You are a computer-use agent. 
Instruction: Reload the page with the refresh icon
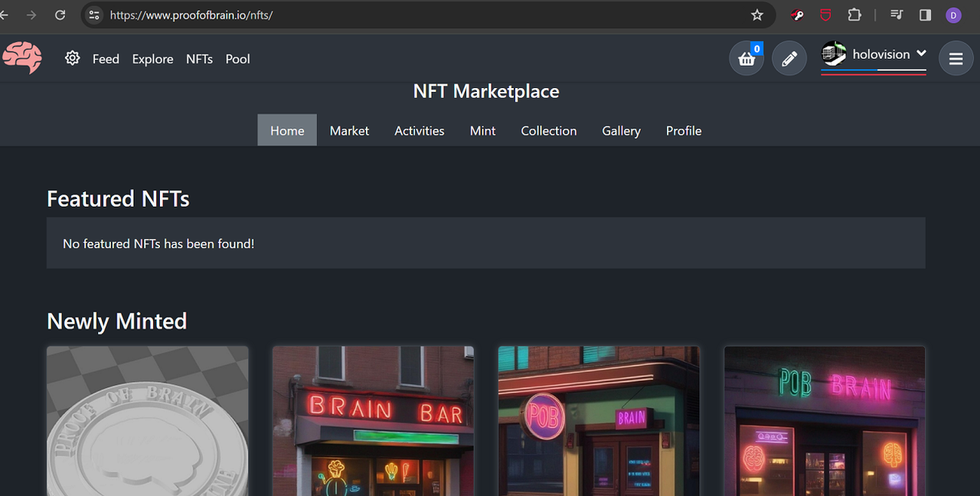[60, 15]
